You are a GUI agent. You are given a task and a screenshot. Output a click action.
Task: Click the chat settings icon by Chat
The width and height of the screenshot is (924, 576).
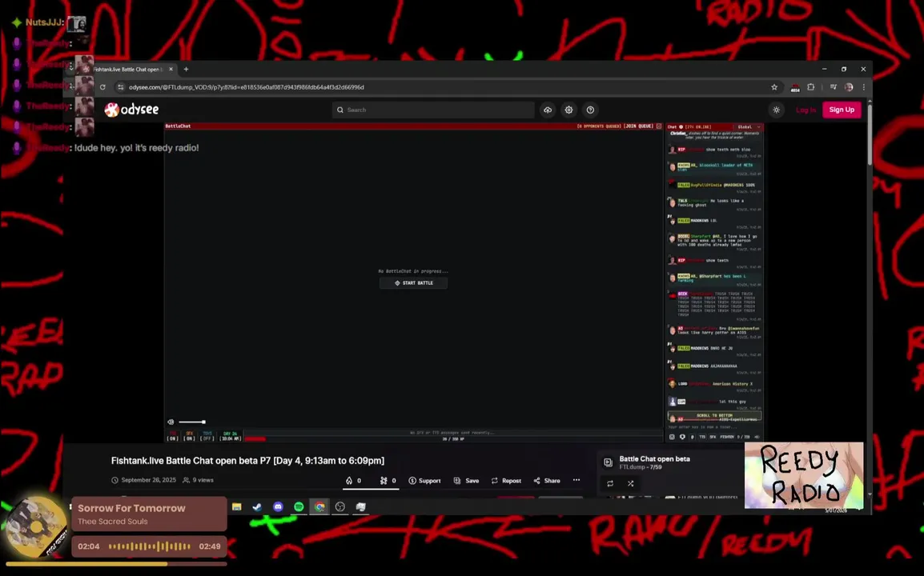681,126
